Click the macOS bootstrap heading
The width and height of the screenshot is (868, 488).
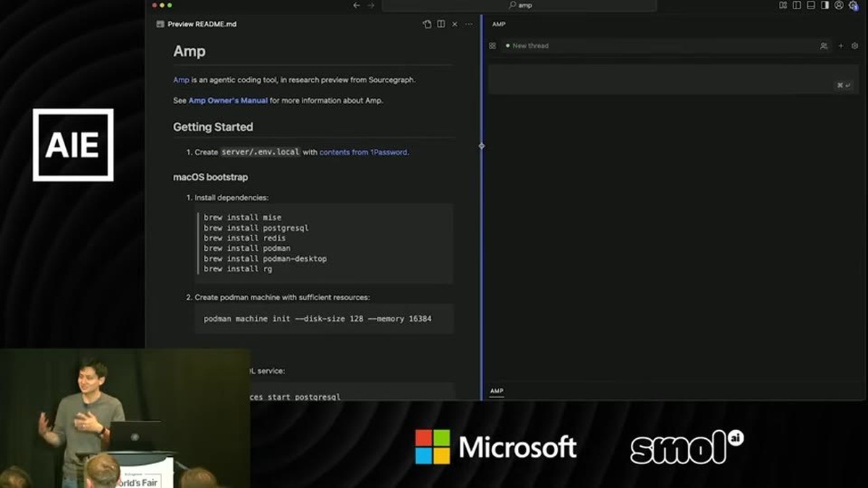tap(210, 177)
